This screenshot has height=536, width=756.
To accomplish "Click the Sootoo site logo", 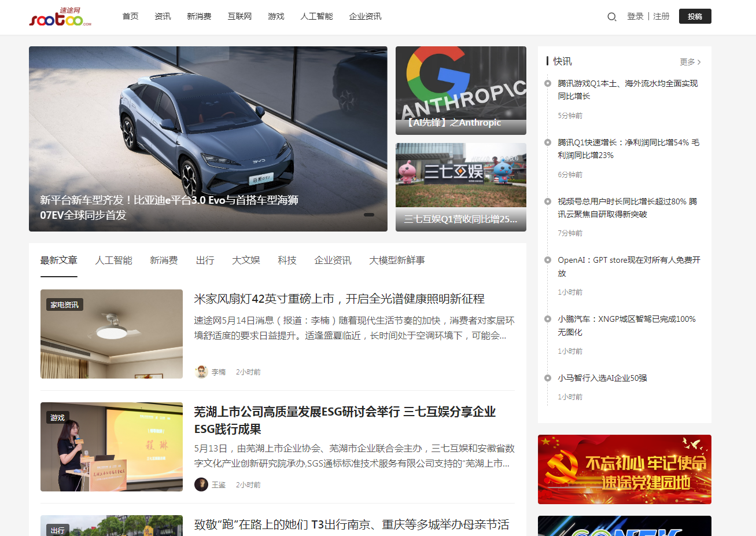I will pyautogui.click(x=60, y=17).
